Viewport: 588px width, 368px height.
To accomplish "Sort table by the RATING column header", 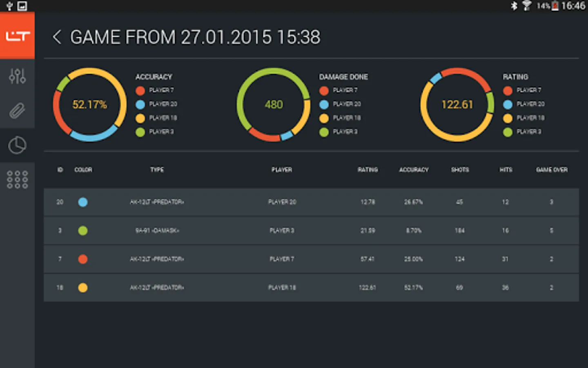I will coord(367,170).
